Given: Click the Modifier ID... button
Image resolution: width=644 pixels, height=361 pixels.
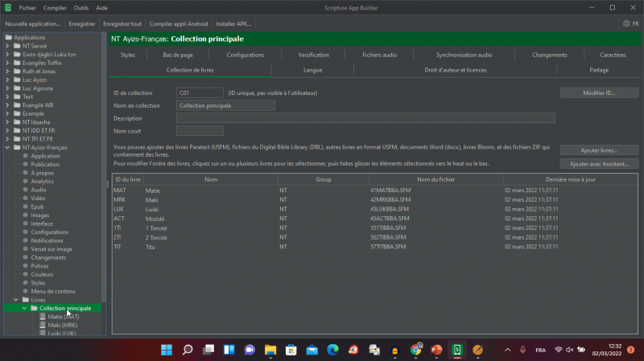Looking at the screenshot, I should coord(599,93).
